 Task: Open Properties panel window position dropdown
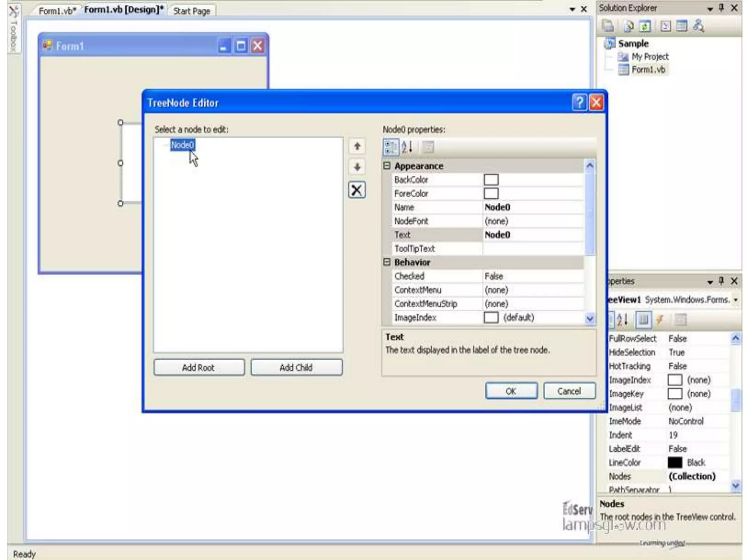point(710,282)
